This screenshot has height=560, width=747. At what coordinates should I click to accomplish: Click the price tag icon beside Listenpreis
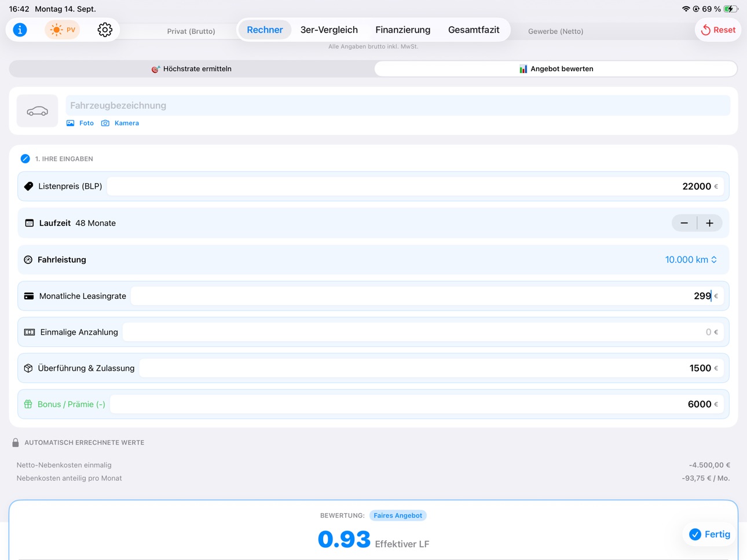coord(28,186)
